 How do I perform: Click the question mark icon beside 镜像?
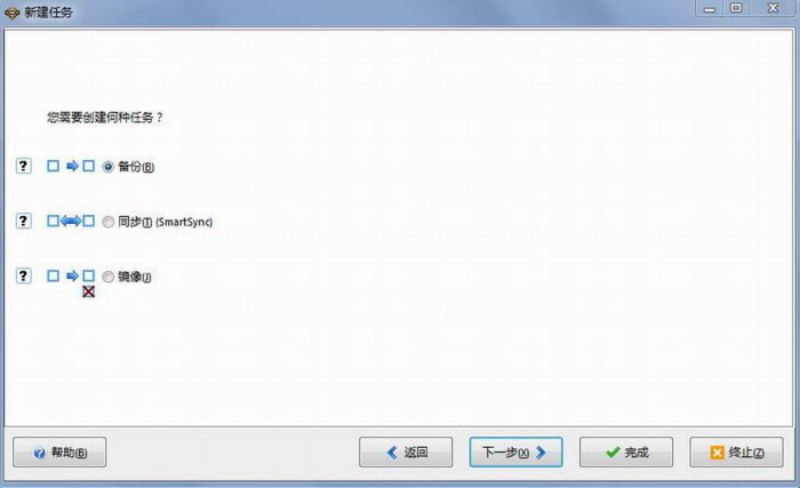(23, 276)
